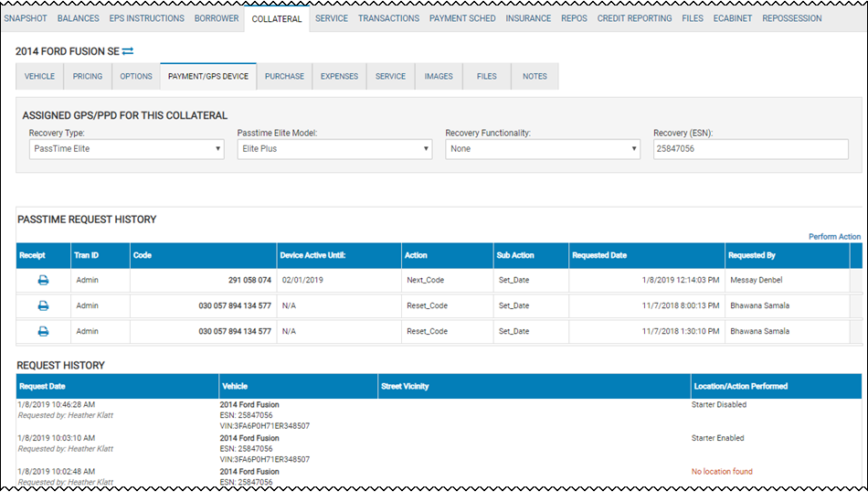Open the BALANCES tab
Image resolution: width=868 pixels, height=492 pixels.
(x=78, y=18)
